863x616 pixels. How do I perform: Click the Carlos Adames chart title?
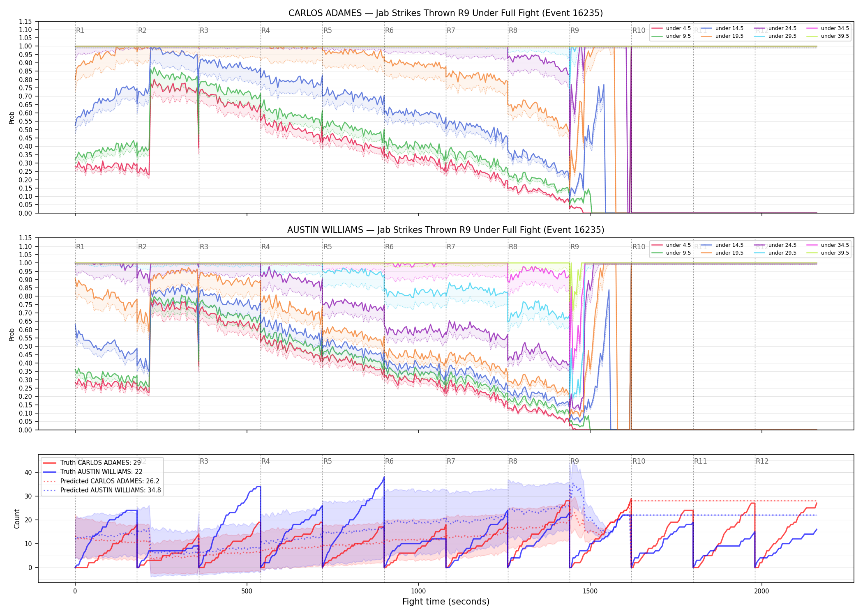pos(445,13)
